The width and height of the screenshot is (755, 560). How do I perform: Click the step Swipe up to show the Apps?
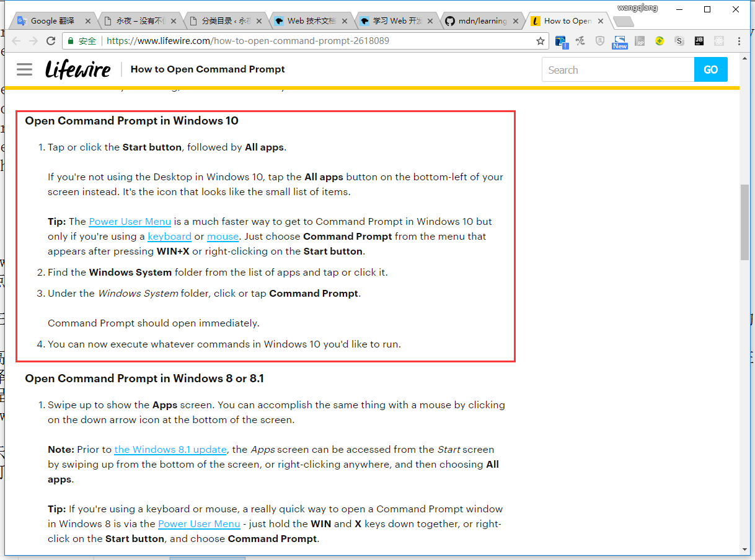[x=276, y=413]
